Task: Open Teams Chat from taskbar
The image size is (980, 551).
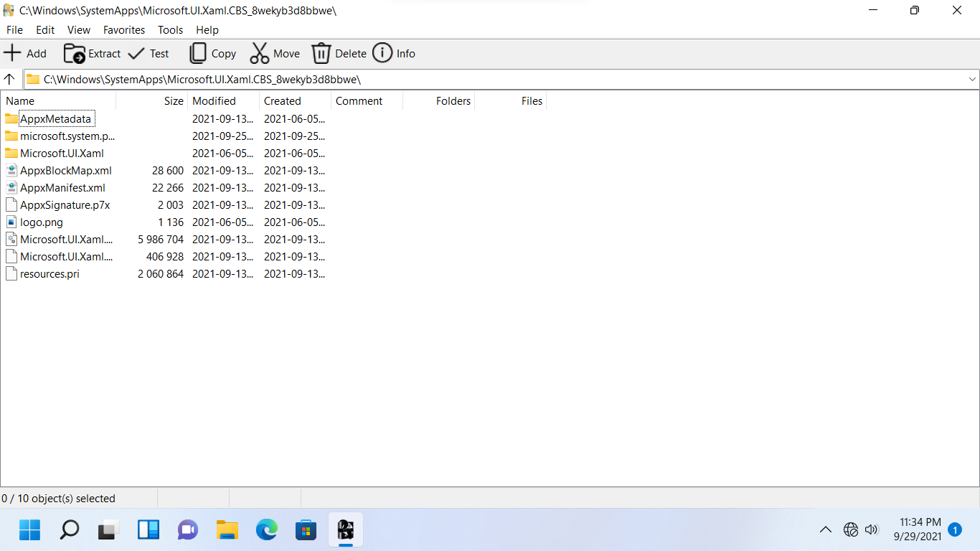Action: 188,530
